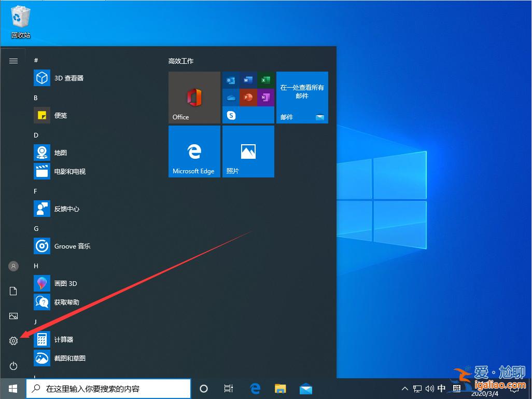
Task: Launch Word from the Office tile group
Action: click(x=248, y=80)
